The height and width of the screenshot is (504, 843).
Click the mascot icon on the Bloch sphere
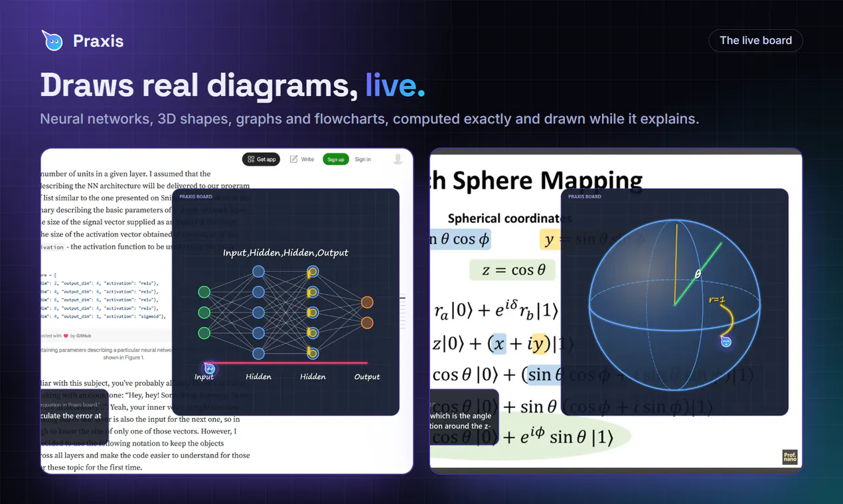[726, 342]
